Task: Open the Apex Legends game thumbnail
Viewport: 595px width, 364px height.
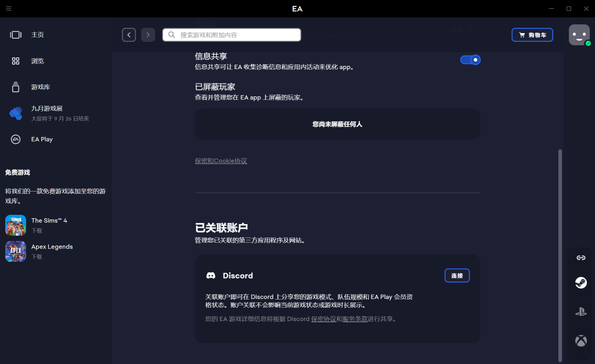Action: point(16,251)
